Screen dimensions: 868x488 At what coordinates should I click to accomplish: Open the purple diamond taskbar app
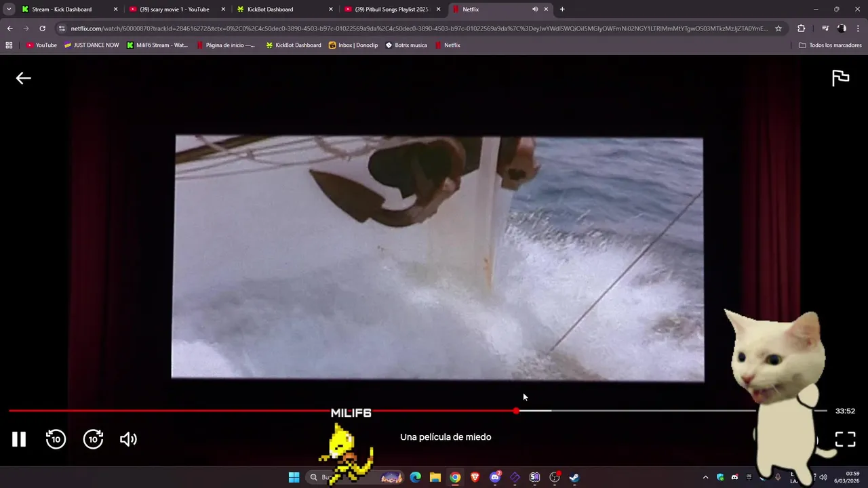[x=515, y=477]
